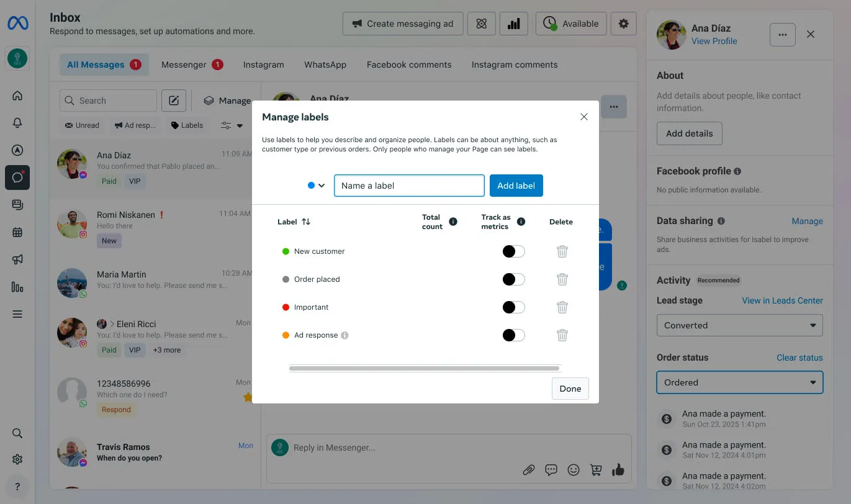Toggle Track as metrics for Important
This screenshot has height=504, width=851.
(513, 307)
